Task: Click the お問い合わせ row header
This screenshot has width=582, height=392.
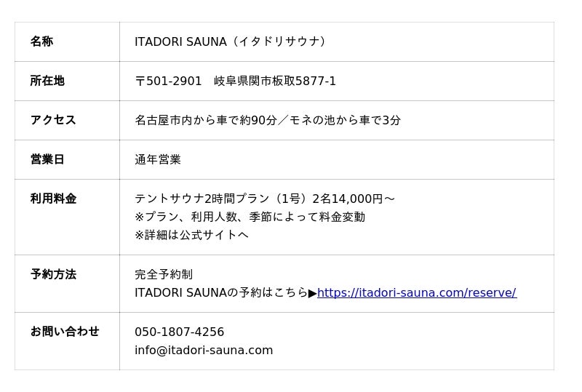Action: tap(65, 331)
